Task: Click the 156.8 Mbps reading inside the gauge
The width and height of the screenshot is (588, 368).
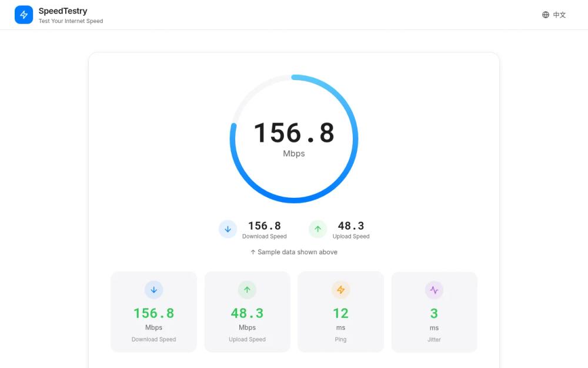Action: pyautogui.click(x=293, y=132)
